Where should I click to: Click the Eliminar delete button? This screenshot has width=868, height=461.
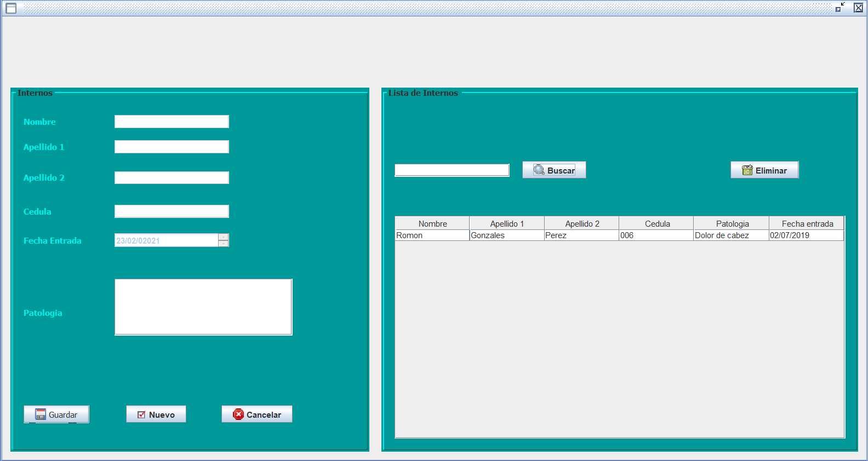click(x=764, y=170)
